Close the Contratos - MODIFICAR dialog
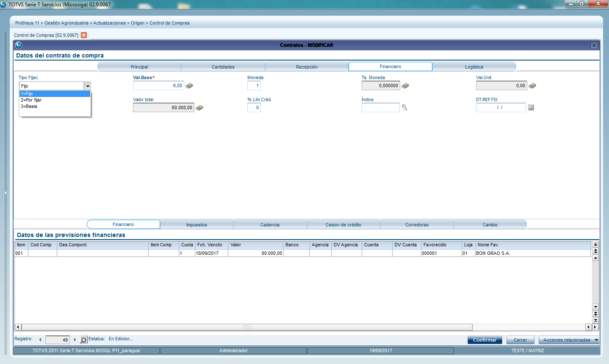The width and height of the screenshot is (609, 364). pyautogui.click(x=594, y=45)
